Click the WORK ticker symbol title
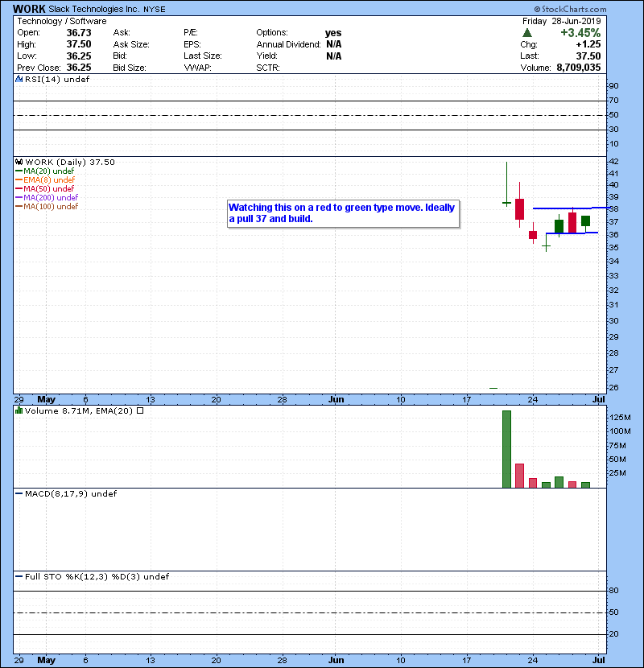Screen dimensions: 644x668 pos(29,9)
